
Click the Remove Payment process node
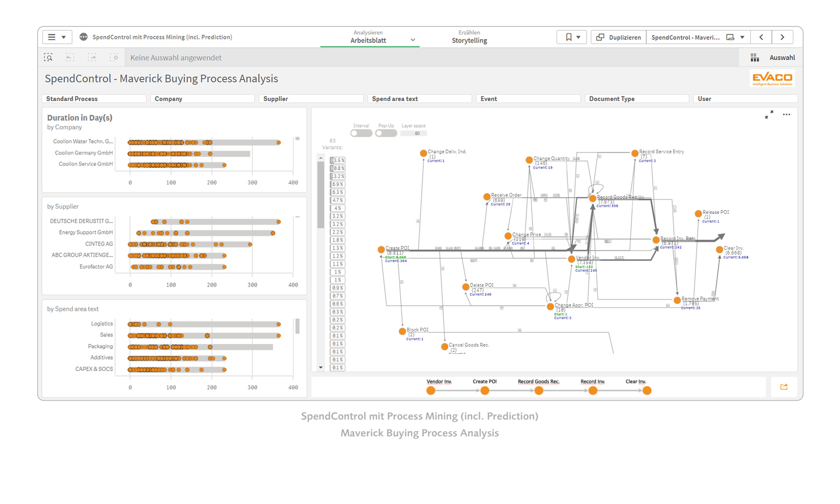[x=677, y=301]
